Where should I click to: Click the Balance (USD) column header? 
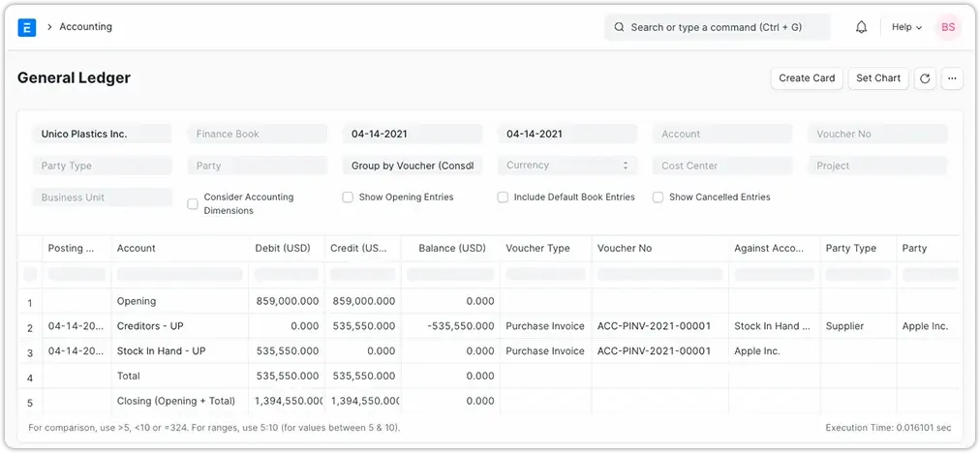(452, 248)
